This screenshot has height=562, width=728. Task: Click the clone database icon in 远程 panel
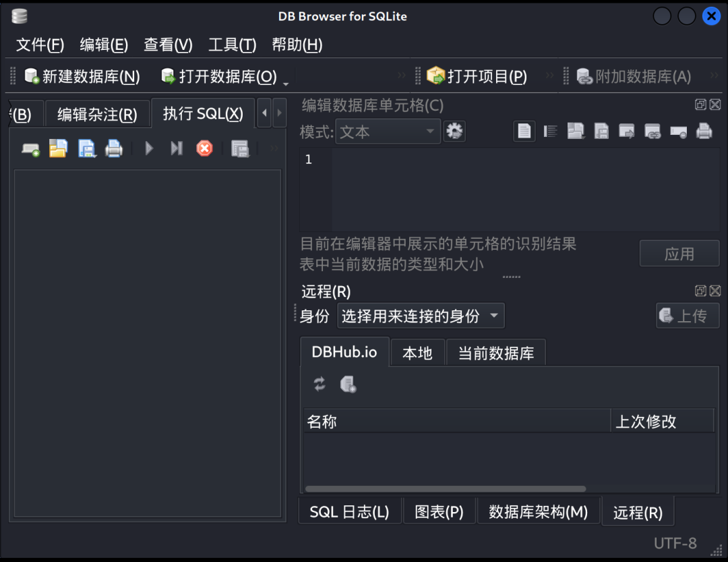(348, 385)
